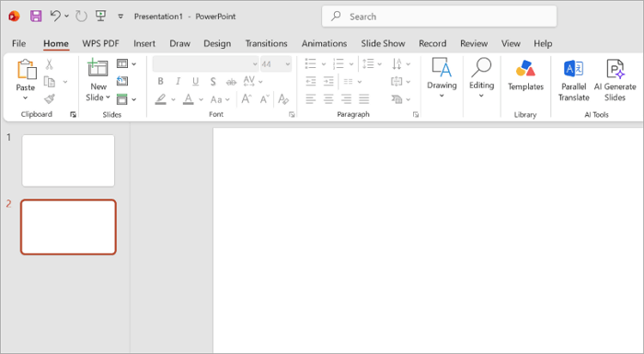This screenshot has width=644, height=354.
Task: Click the Undo arrow icon
Action: 55,16
